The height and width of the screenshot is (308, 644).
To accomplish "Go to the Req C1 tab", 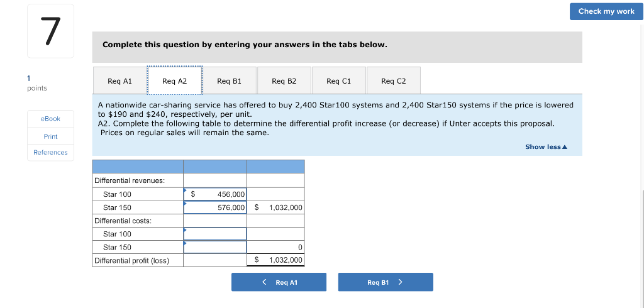I will point(339,81).
